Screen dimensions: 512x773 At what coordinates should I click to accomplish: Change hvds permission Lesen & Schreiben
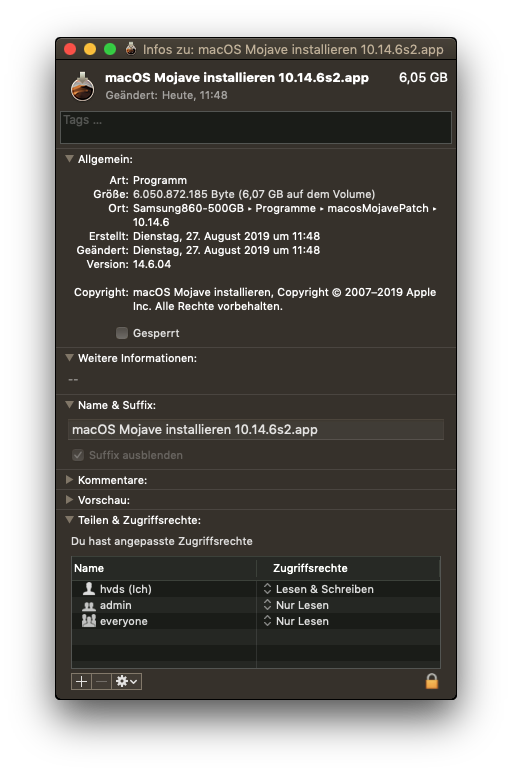pyautogui.click(x=319, y=589)
